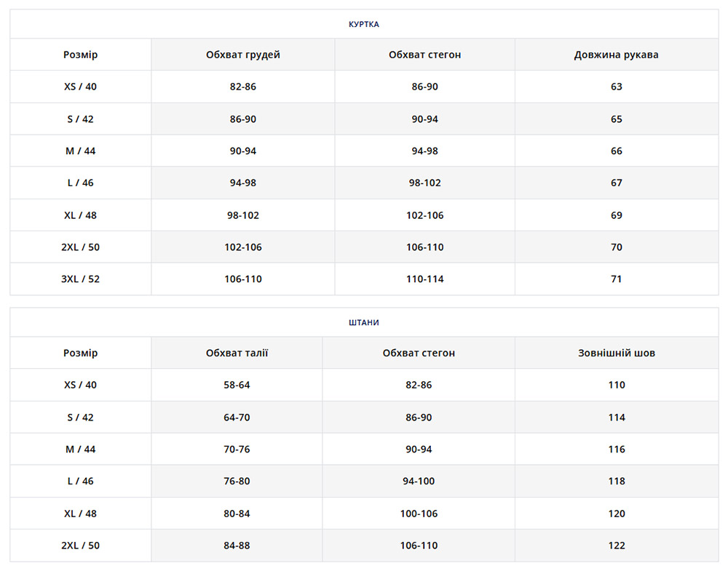Click outer seam value 122

point(616,546)
